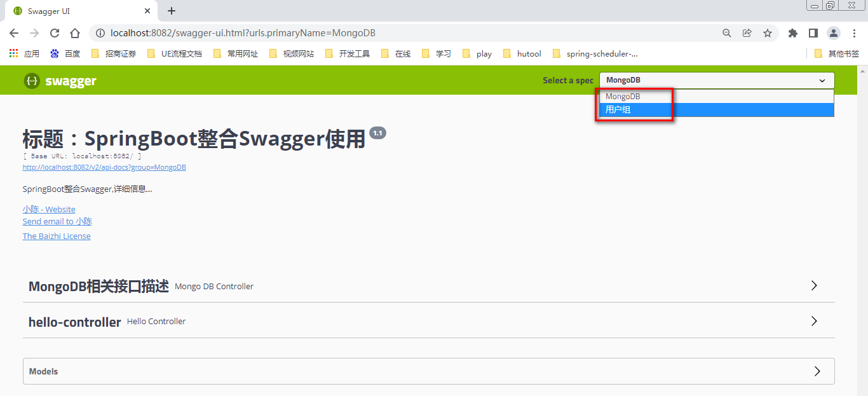
Task: Click the SpringBoot整合Swagger,详细信息 description
Action: 88,189
